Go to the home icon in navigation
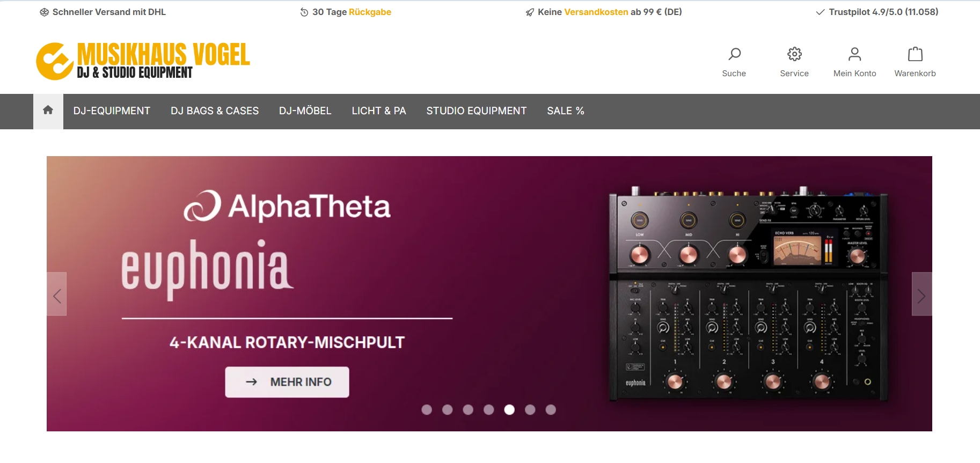Image resolution: width=980 pixels, height=463 pixels. click(x=48, y=111)
